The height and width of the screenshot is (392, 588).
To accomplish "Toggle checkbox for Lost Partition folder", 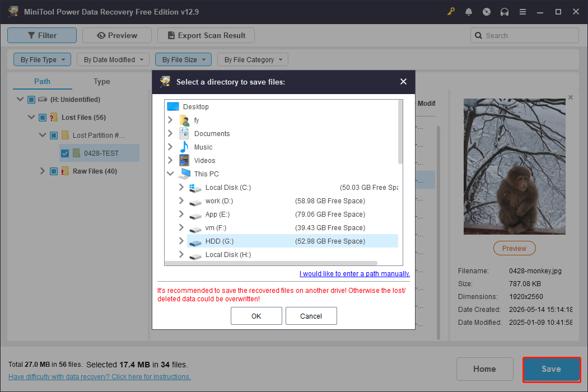I will (x=54, y=135).
